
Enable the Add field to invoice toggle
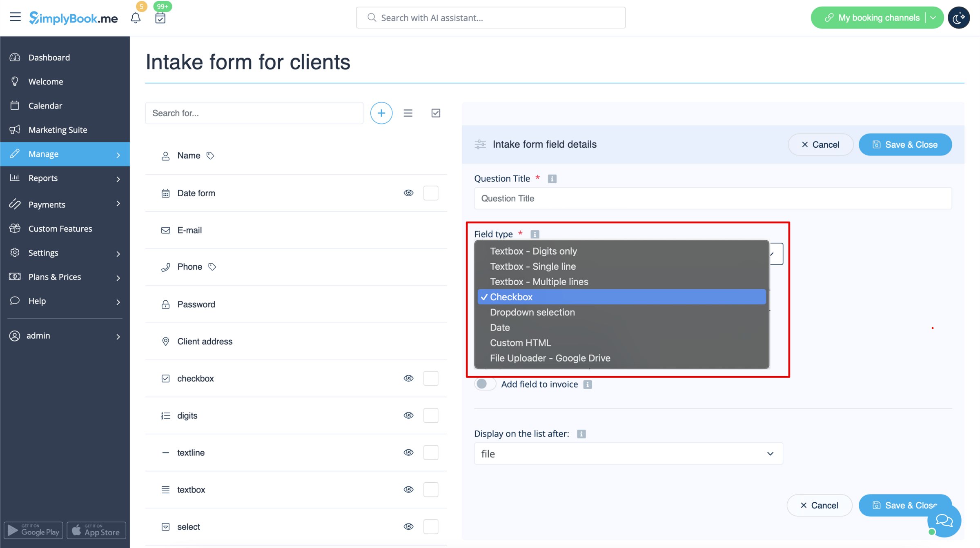(x=485, y=384)
